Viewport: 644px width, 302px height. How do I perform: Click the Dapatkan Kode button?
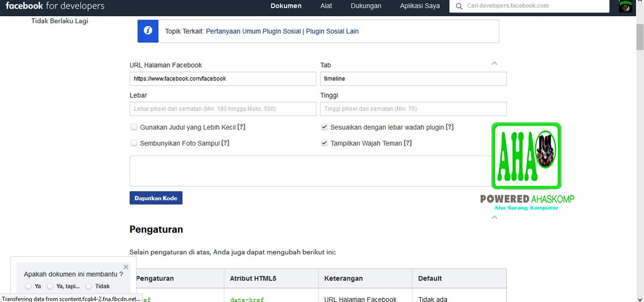point(156,198)
